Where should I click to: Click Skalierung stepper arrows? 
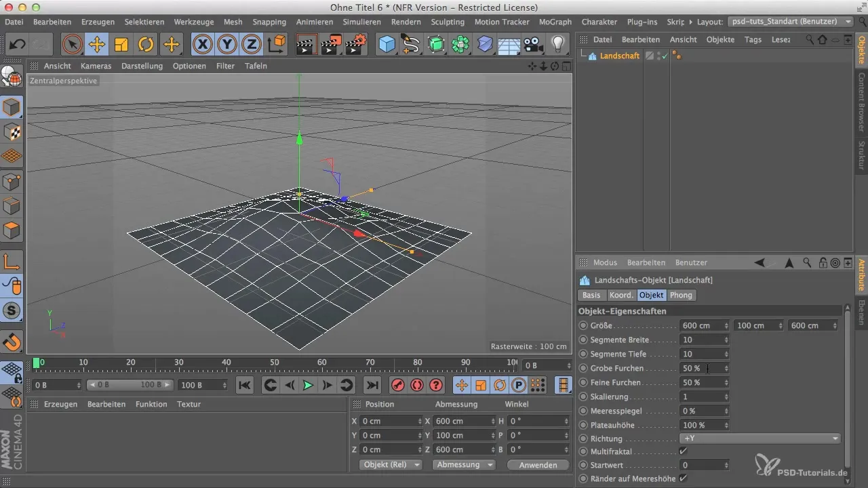(x=726, y=396)
